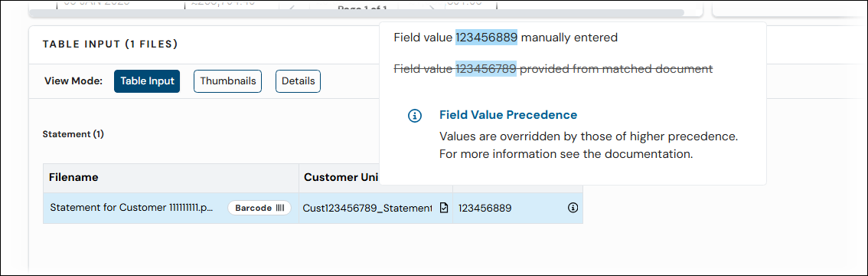Click the Statement (1) group label
Viewport: 868px width, 276px height.
pyautogui.click(x=73, y=134)
